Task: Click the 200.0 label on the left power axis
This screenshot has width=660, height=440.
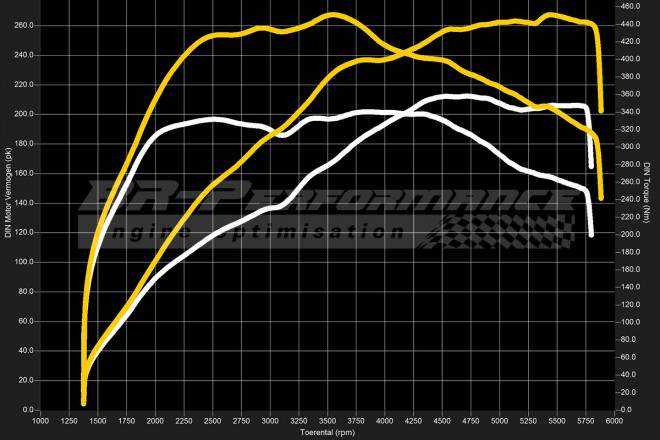Action: tap(25, 114)
